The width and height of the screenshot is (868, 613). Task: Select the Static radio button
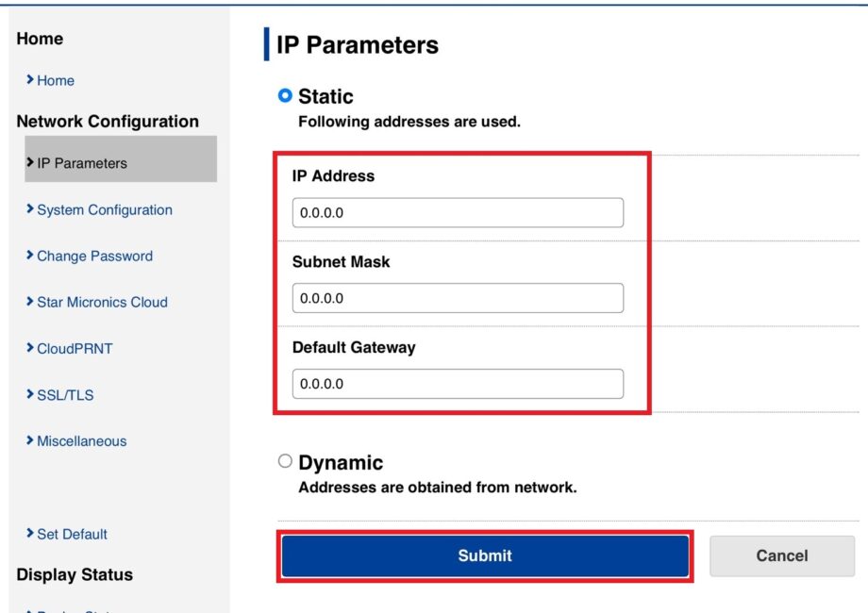point(286,96)
